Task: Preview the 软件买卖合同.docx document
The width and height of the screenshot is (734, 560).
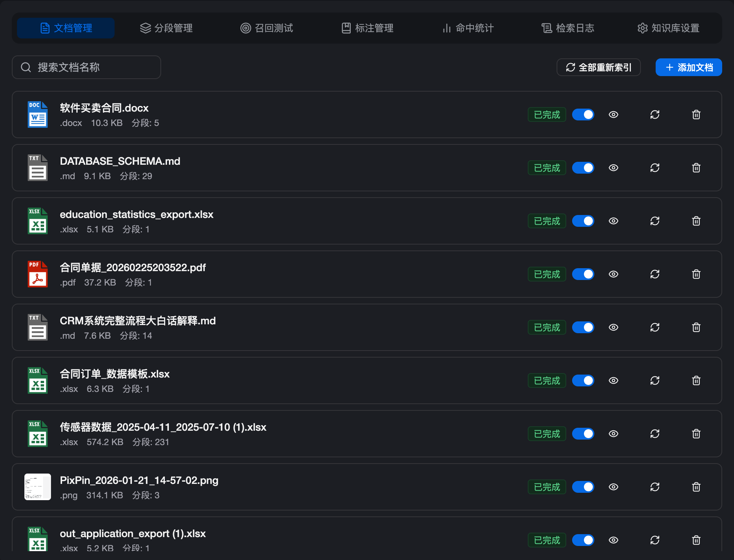Action: tap(613, 115)
